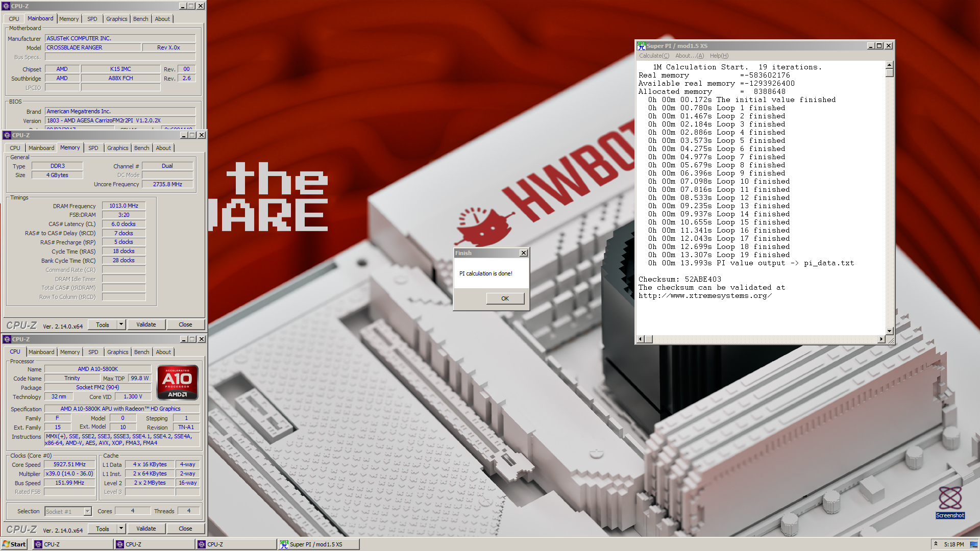Minimize the Super PI window
This screenshot has width=980, height=551.
(x=871, y=46)
